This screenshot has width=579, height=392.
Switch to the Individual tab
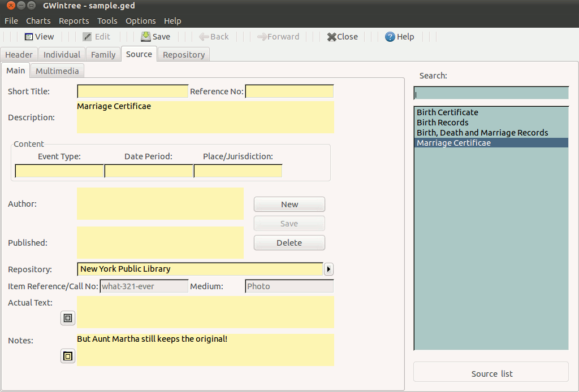[x=62, y=55]
